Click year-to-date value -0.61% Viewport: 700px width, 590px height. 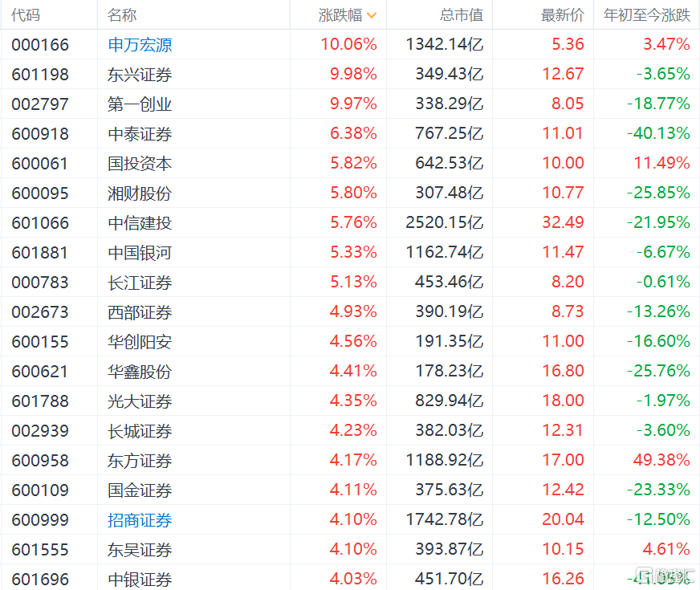click(663, 282)
